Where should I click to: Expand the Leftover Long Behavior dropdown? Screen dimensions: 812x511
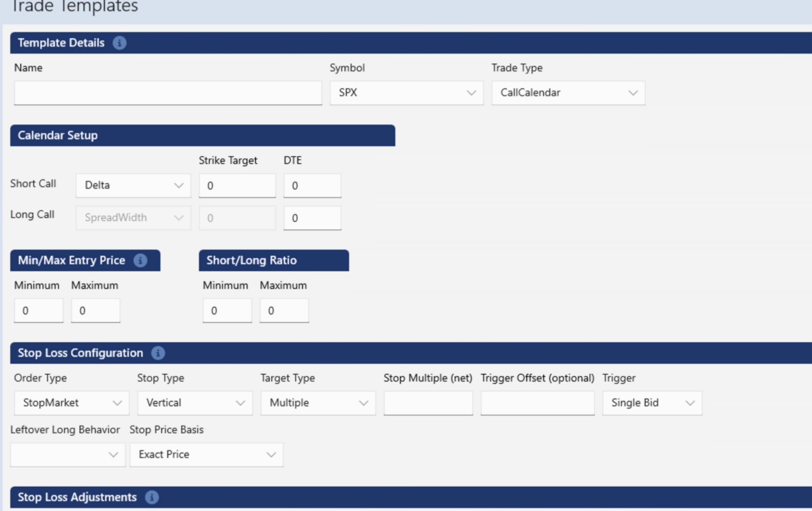tap(67, 455)
